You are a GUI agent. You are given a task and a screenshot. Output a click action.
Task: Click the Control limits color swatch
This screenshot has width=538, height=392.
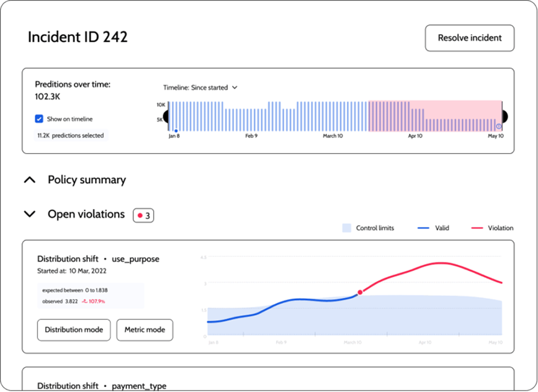click(347, 228)
